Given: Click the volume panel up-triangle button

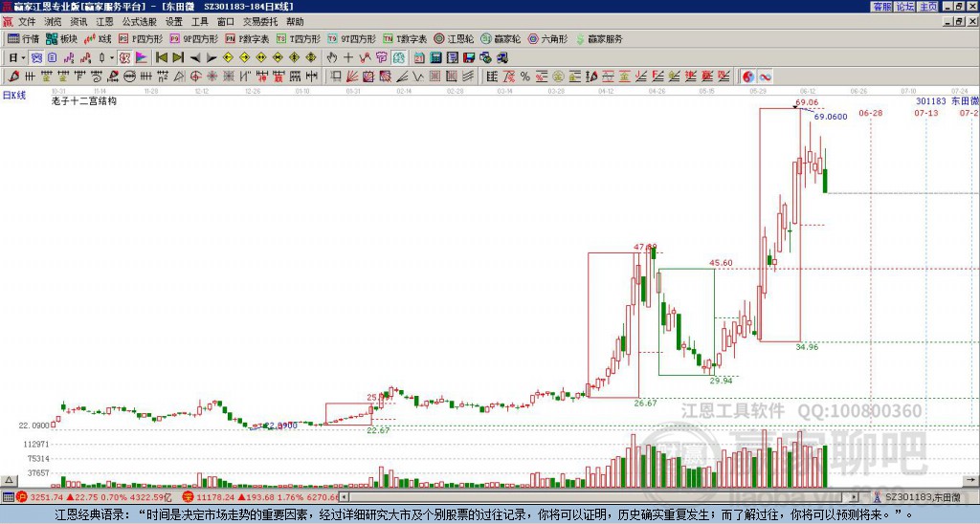Looking at the screenshot, I should [8, 481].
